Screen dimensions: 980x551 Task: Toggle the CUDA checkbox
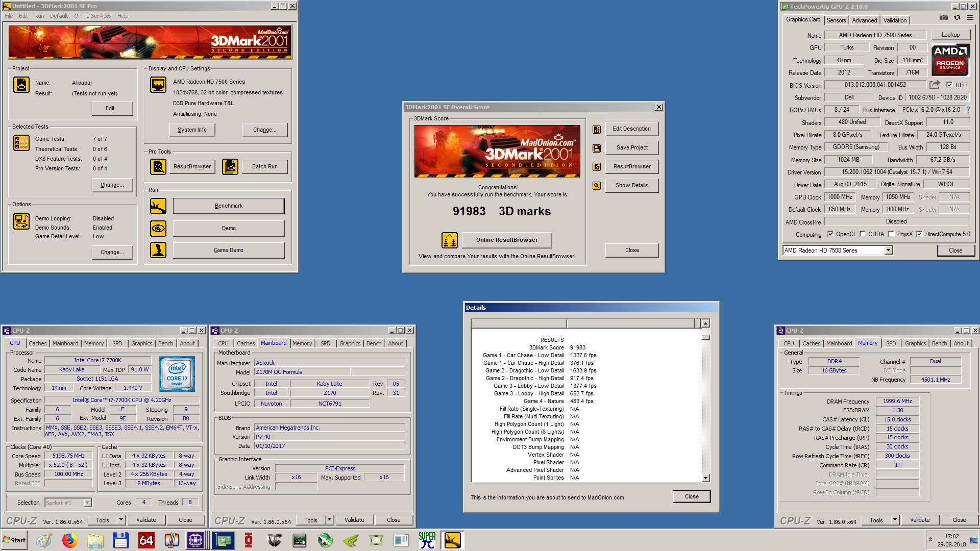coord(863,234)
